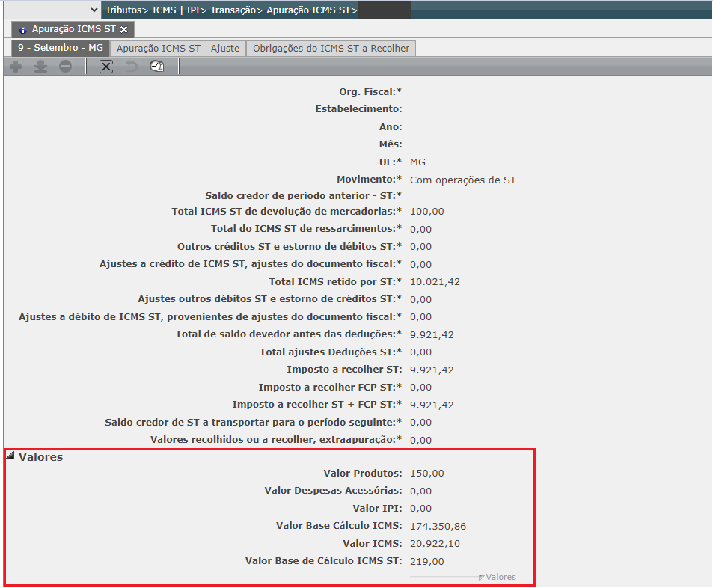Screen dimensions: 713x588
Task: Click the Valor Produtos value 150,00
Action: click(x=426, y=474)
